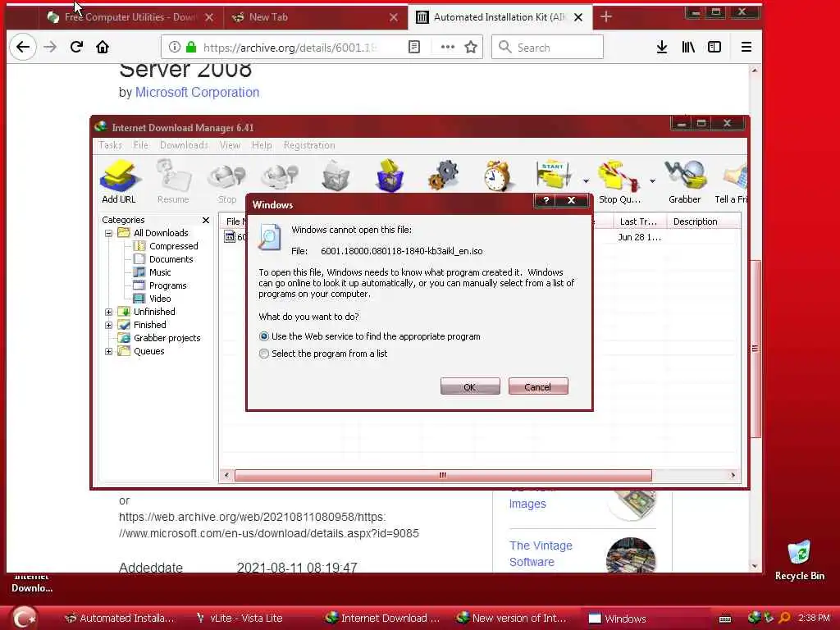
Task: Open page actions three-dots menu
Action: pos(447,47)
